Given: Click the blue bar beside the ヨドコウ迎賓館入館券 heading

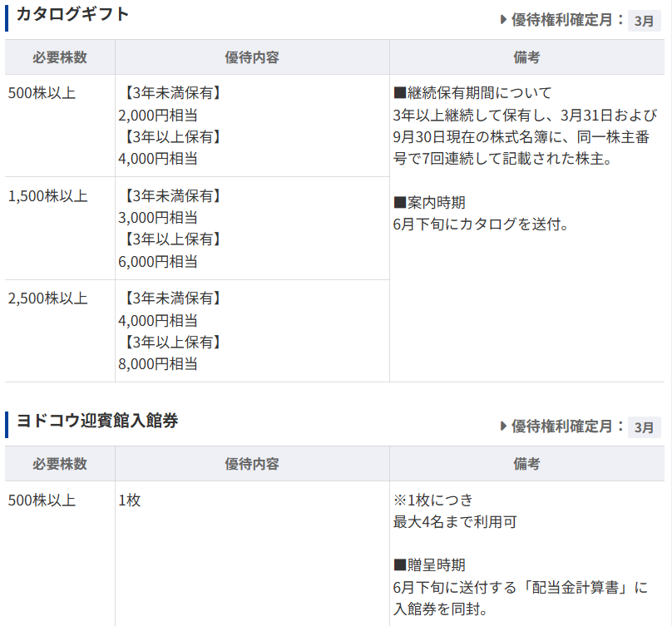Looking at the screenshot, I should 7,423.
